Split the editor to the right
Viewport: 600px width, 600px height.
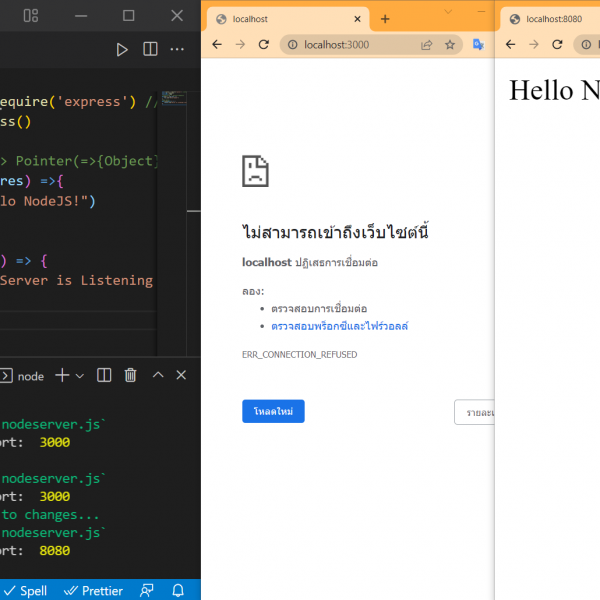[x=150, y=49]
